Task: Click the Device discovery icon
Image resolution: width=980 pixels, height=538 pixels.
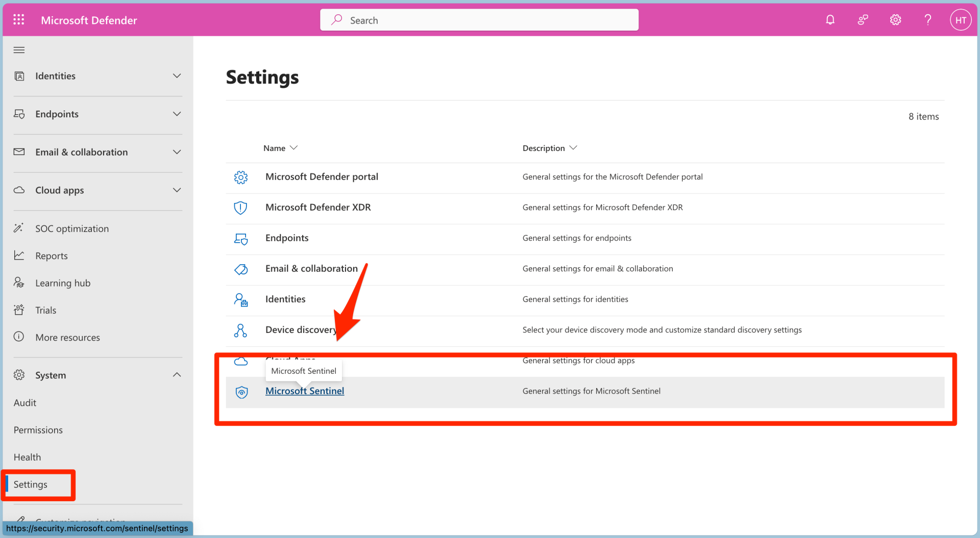Action: tap(240, 330)
